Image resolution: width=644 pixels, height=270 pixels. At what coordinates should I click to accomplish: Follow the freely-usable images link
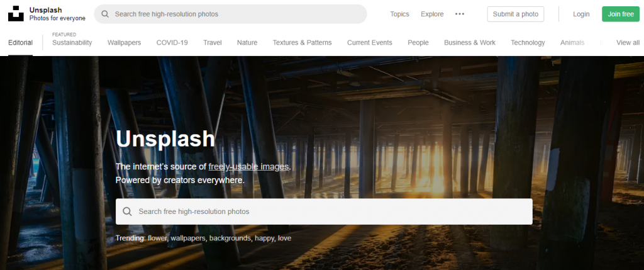(x=248, y=167)
